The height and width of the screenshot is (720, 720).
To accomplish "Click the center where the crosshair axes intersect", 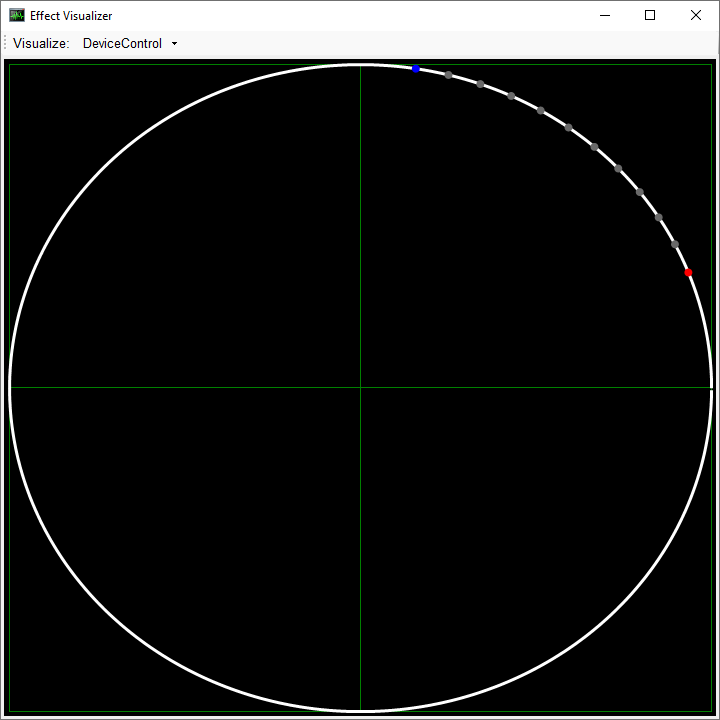I will tap(360, 387).
